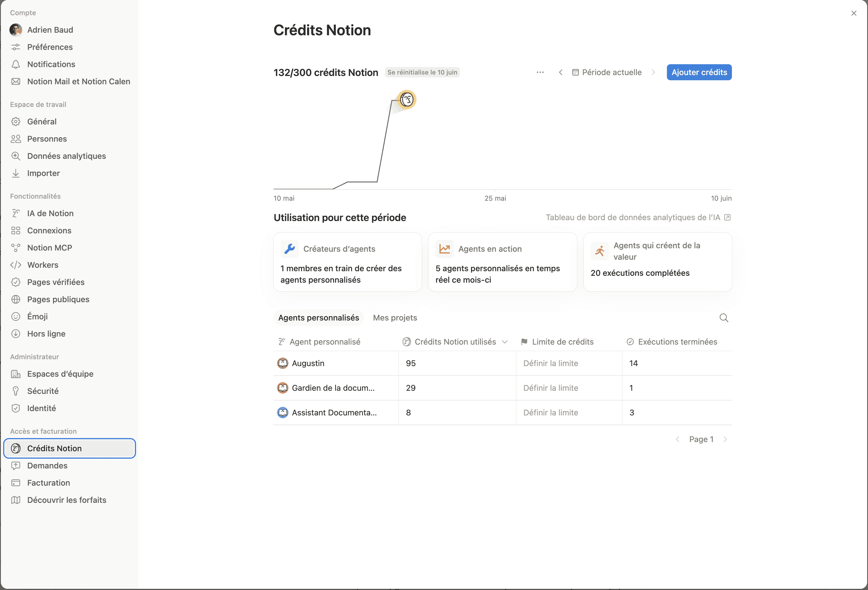Image resolution: width=868 pixels, height=590 pixels.
Task: Click the IA de Notion icon
Action: click(16, 213)
